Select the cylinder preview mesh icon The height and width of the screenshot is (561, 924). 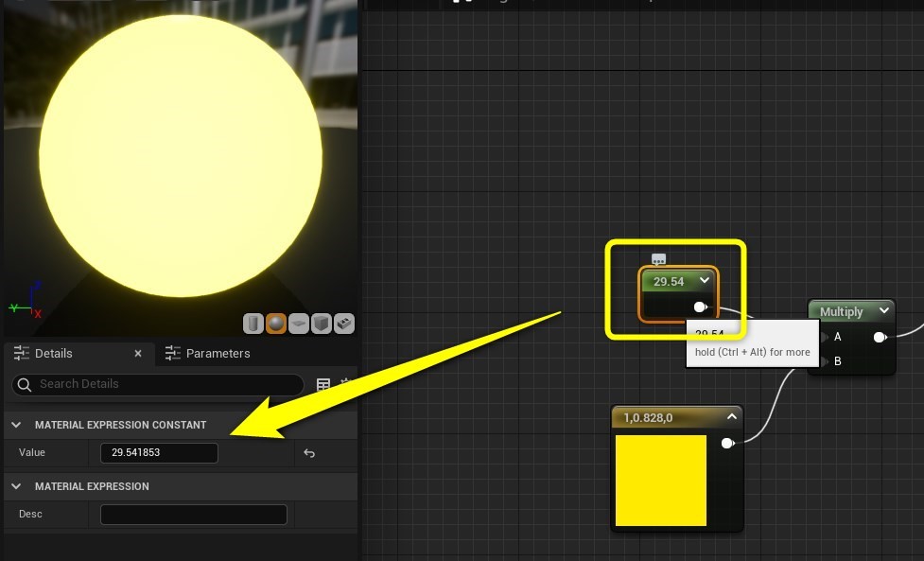(x=253, y=323)
